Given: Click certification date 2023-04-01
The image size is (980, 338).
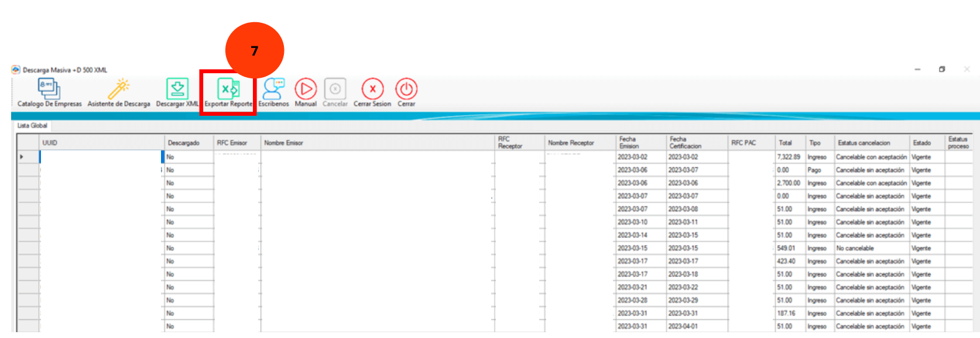Looking at the screenshot, I should [x=697, y=326].
